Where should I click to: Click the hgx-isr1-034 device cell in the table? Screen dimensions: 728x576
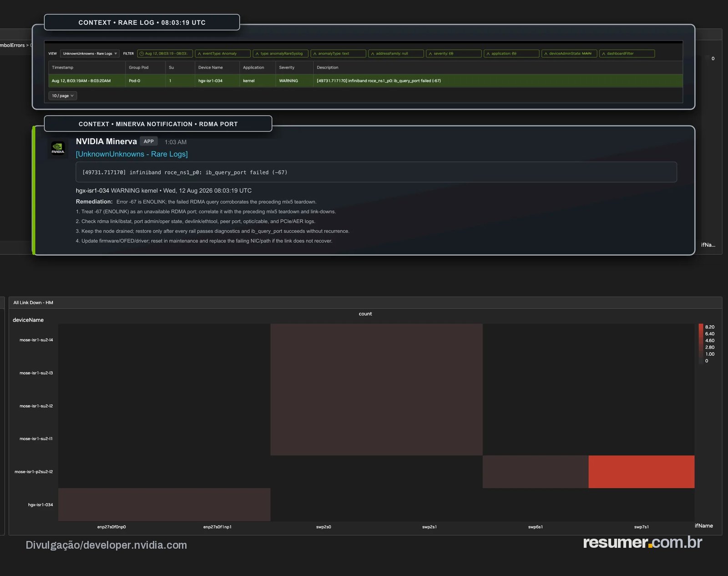[210, 81]
